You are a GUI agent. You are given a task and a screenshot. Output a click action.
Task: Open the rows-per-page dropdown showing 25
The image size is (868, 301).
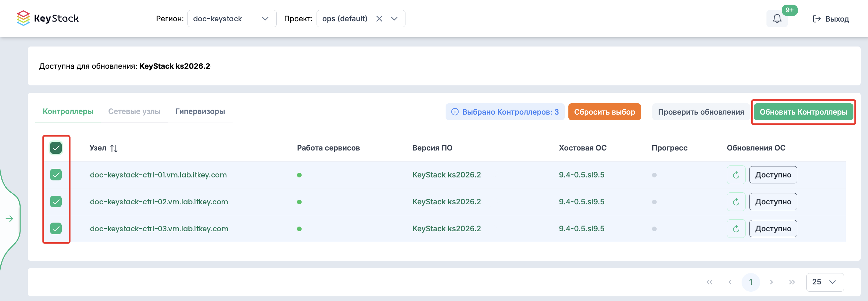click(x=825, y=282)
